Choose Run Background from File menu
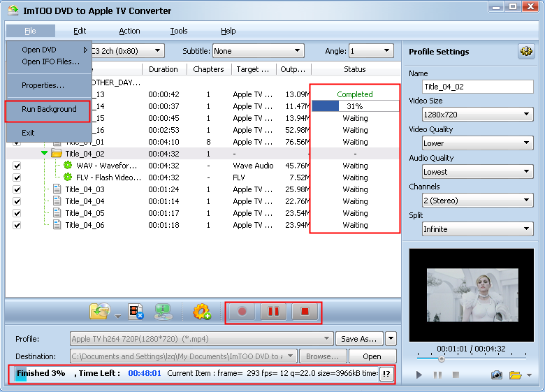Screen dimensions: 545x392 [x=49, y=109]
